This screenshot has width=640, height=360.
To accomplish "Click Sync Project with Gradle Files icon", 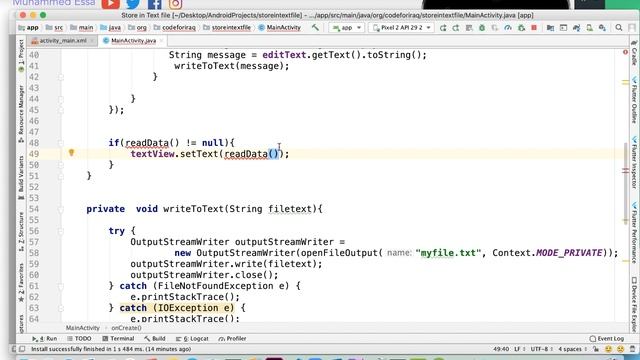I will (x=576, y=28).
